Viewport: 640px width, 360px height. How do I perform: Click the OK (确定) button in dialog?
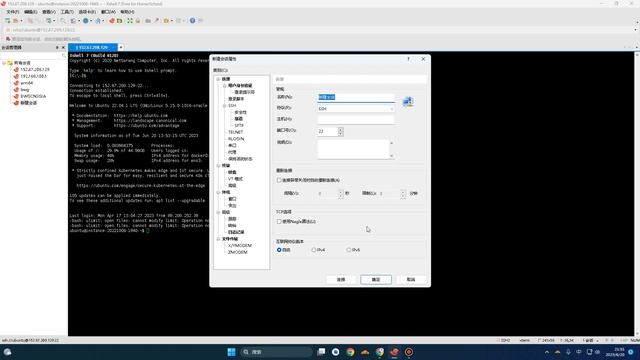(x=376, y=280)
